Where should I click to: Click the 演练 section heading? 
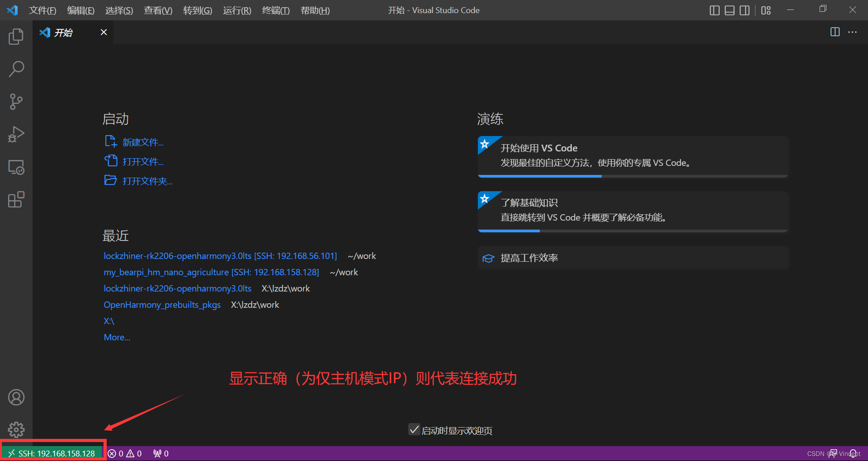tap(491, 119)
